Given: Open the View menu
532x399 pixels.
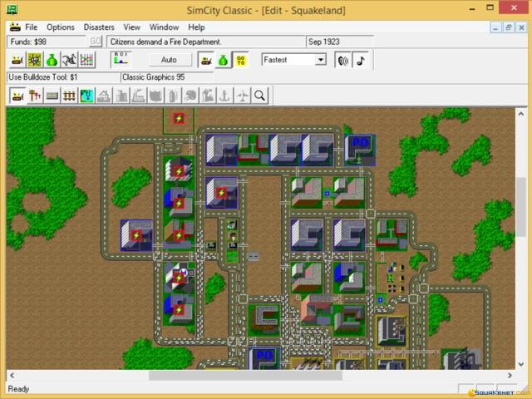Looking at the screenshot, I should (x=131, y=27).
